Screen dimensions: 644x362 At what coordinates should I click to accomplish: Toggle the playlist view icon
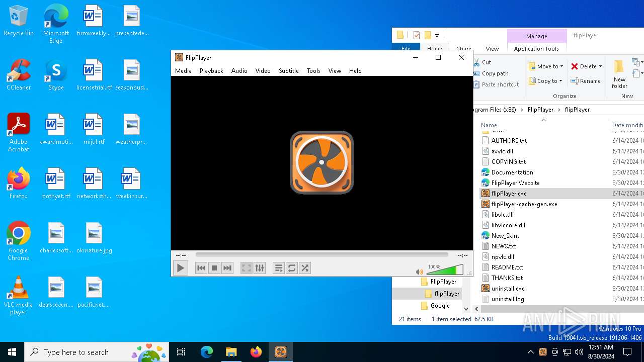tap(279, 268)
